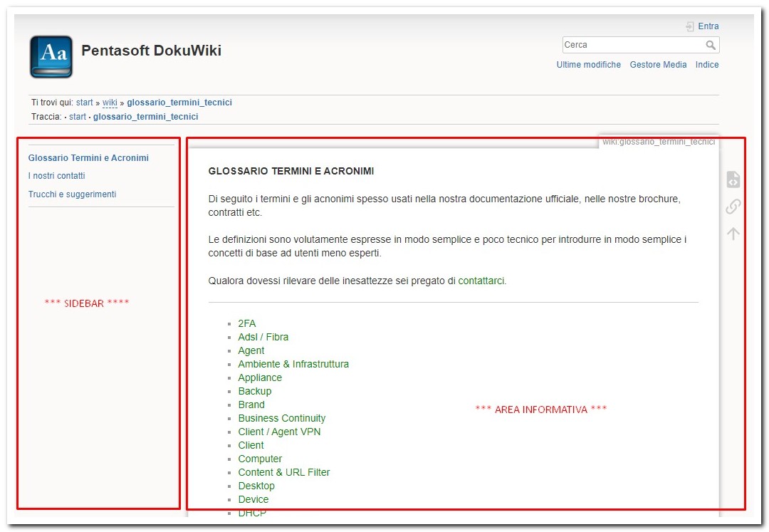Click the back-to-top arrow icon
Viewport: 769px width, 532px height.
pyautogui.click(x=733, y=234)
